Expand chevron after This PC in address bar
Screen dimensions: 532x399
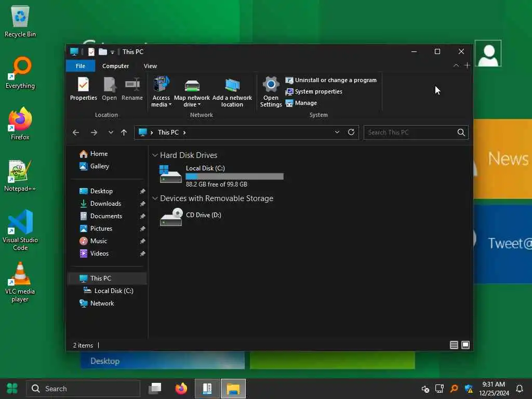[184, 132]
